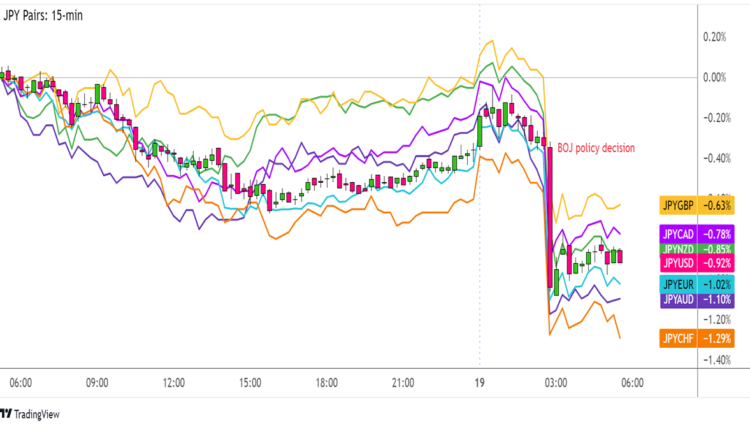
Task: Click the JPYNZD green label
Action: [x=678, y=248]
